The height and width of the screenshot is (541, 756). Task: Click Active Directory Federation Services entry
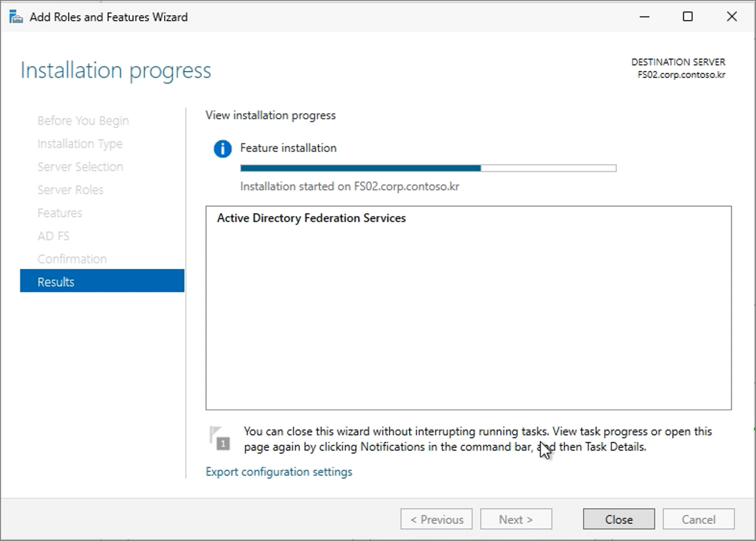click(x=311, y=218)
